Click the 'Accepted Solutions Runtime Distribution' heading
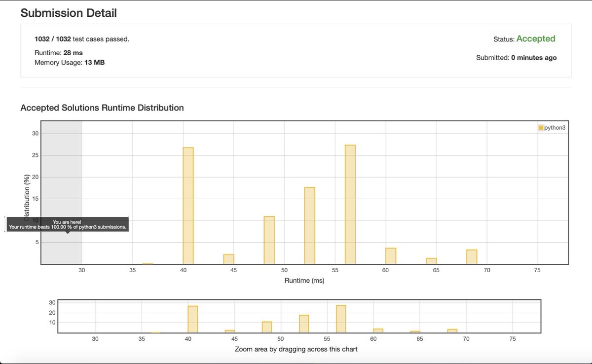Image resolution: width=592 pixels, height=364 pixels. click(102, 108)
